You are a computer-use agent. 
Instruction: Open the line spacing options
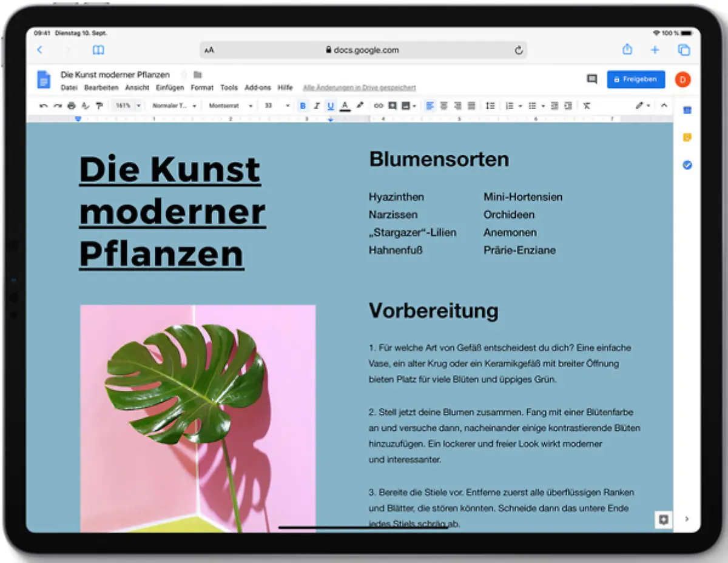tap(490, 106)
